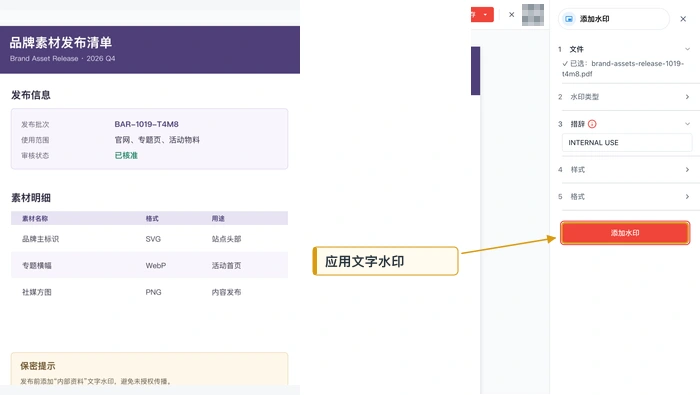Collapse the 文件 section chevron
Viewport: 700px width, 395px height.
688,49
